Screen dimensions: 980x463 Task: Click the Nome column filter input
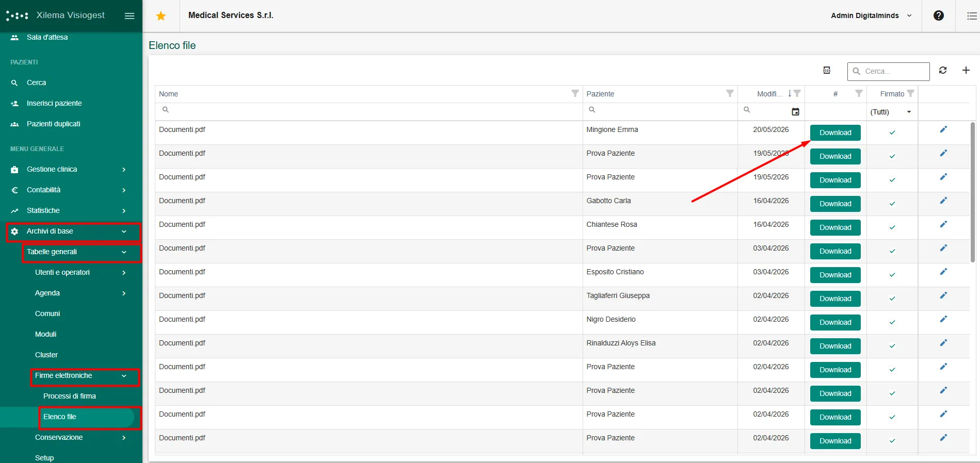tap(369, 111)
